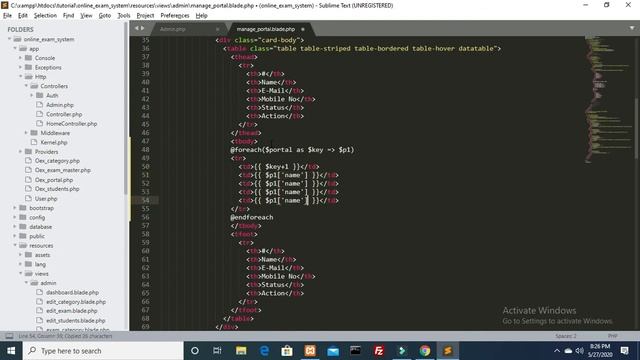This screenshot has height=360, width=640.
Task: Expand the Auth folder
Action: (32, 96)
